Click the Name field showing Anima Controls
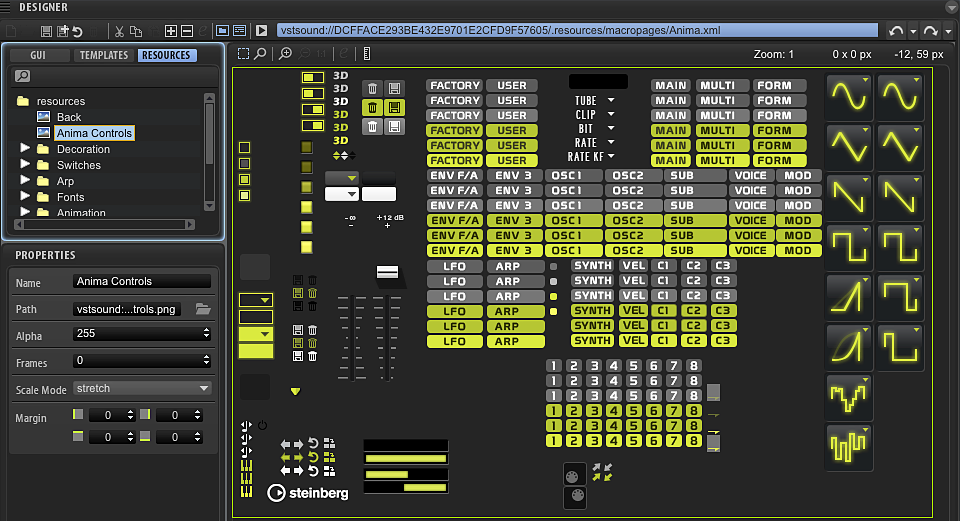Viewport: 960px width, 521px height. point(142,281)
